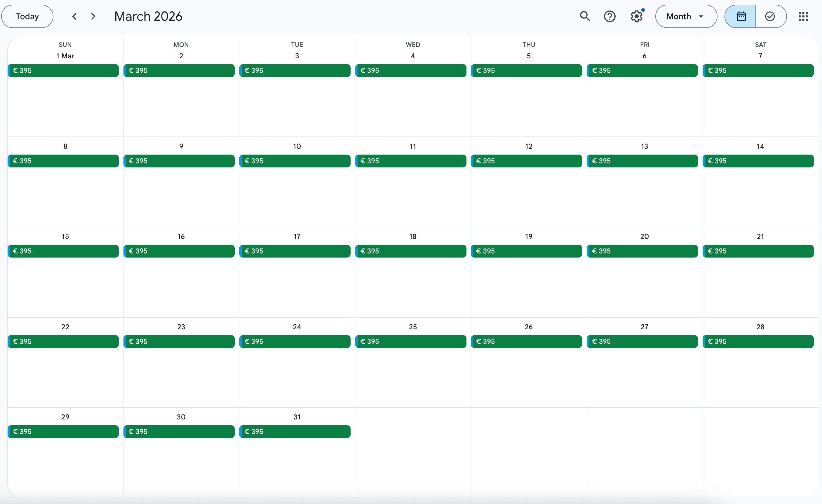Select the date number 11
This screenshot has width=822, height=504.
point(413,146)
